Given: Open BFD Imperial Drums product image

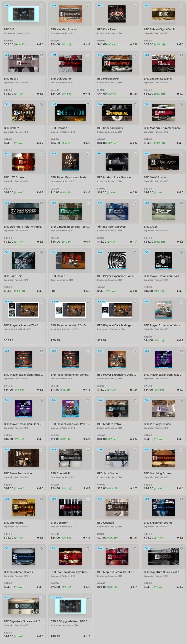Looking at the screenshot, I should click(x=117, y=112).
